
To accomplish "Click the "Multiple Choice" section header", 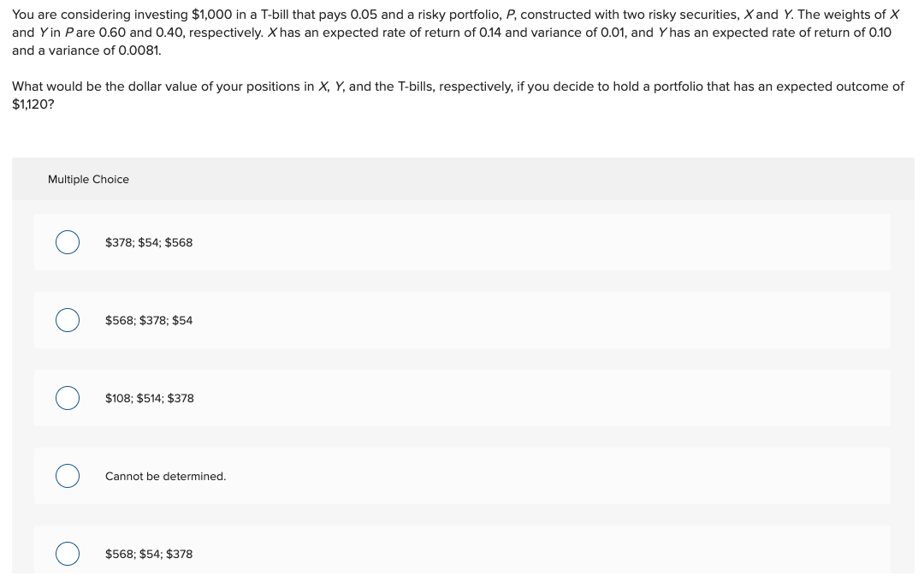I will point(88,179).
